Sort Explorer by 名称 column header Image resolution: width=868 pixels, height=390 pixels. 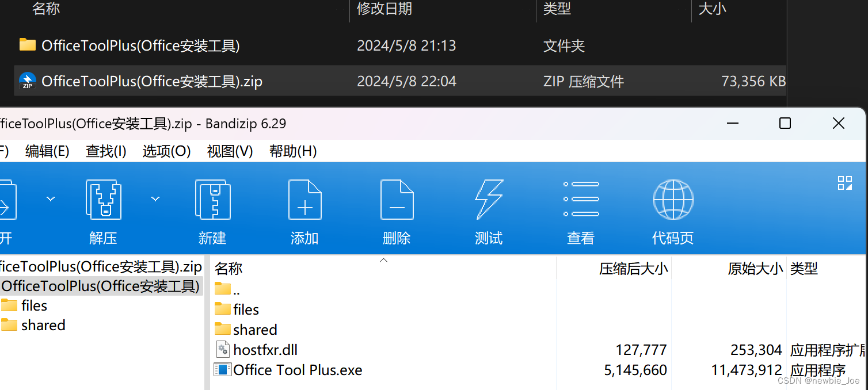[x=46, y=9]
